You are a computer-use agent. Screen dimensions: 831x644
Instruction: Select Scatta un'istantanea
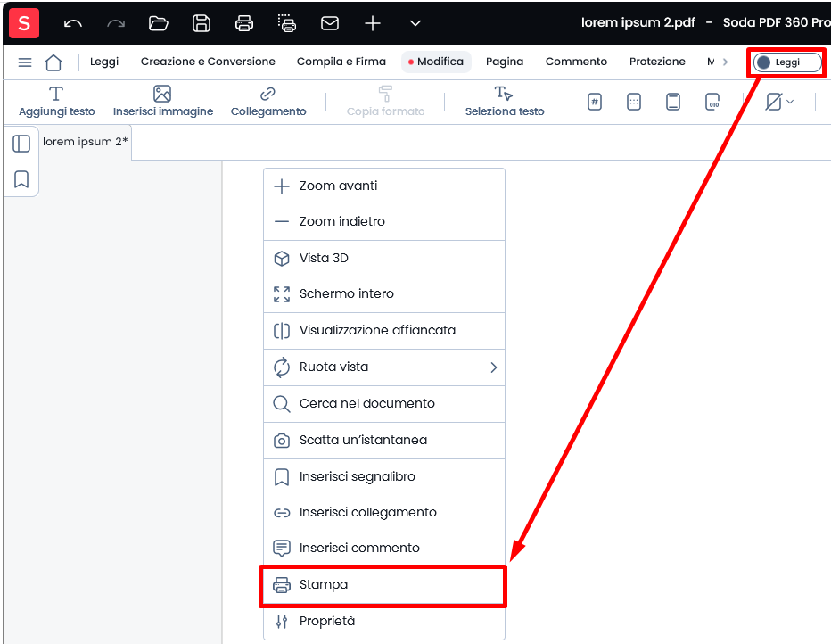(384, 441)
